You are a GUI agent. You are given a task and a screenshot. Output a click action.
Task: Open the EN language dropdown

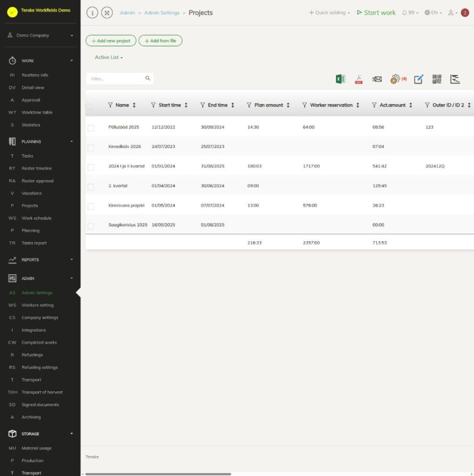point(433,13)
